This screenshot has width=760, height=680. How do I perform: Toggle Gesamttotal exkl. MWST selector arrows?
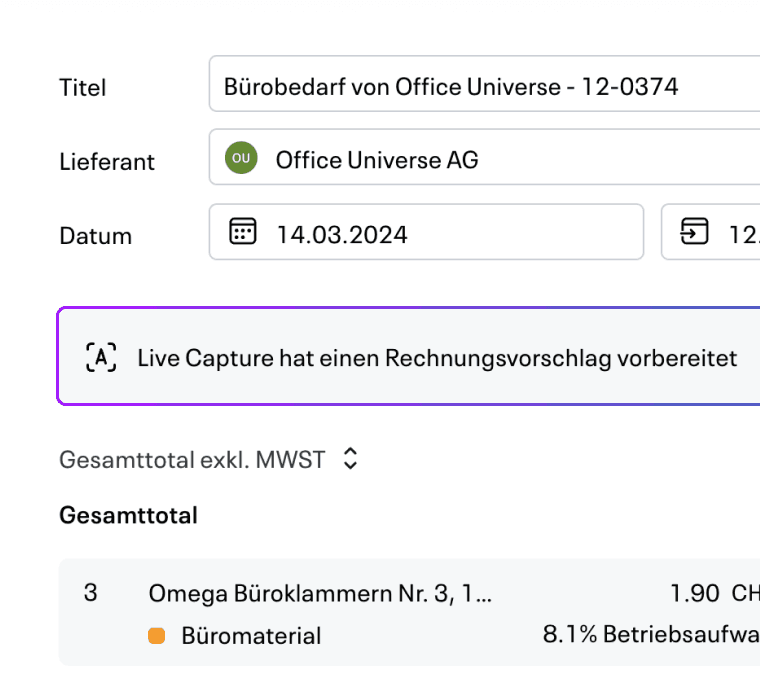[350, 459]
